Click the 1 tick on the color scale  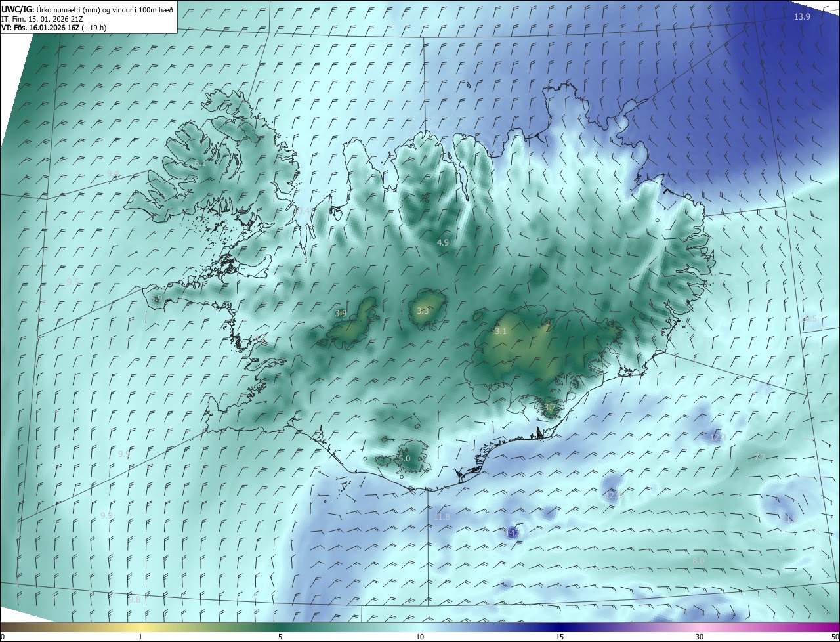[140, 637]
